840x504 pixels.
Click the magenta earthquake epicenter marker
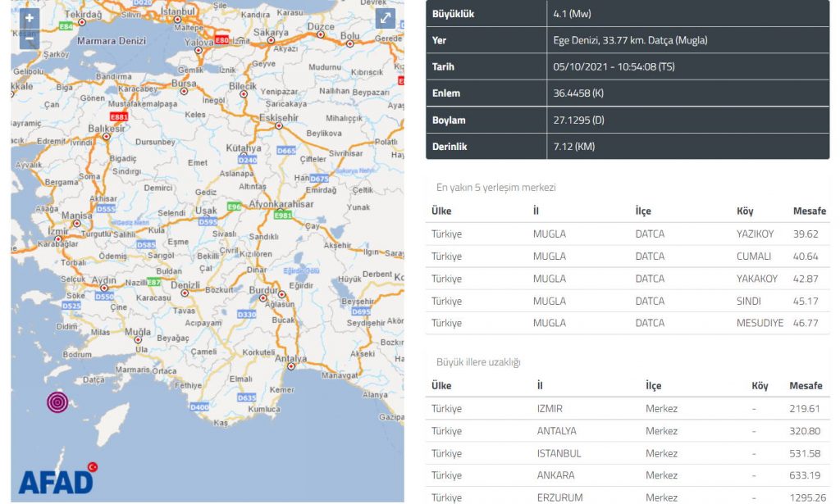[x=57, y=402]
